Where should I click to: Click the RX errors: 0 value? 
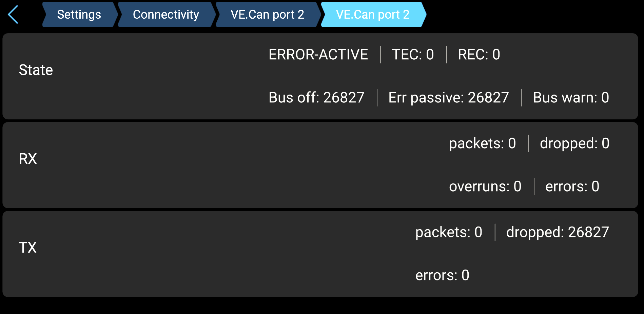click(572, 187)
